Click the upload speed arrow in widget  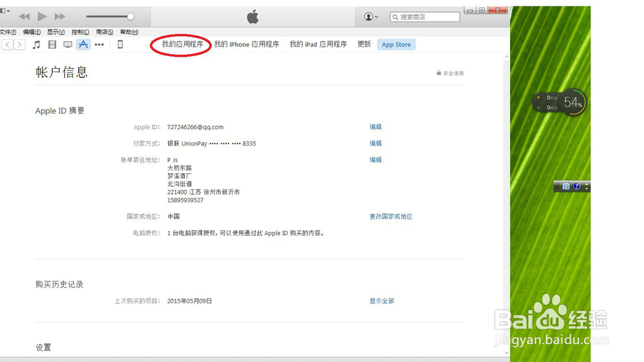(x=538, y=97)
